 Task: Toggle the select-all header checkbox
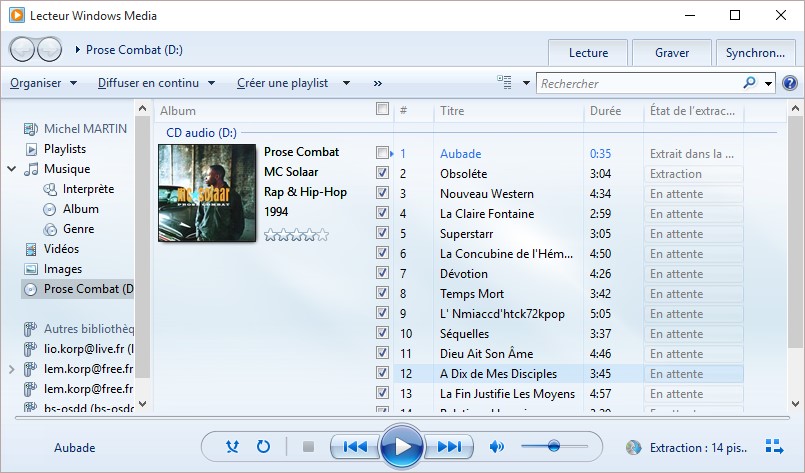point(382,108)
